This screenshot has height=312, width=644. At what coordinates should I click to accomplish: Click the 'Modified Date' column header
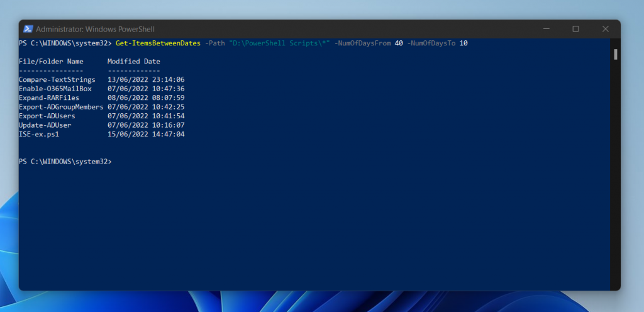click(x=134, y=62)
